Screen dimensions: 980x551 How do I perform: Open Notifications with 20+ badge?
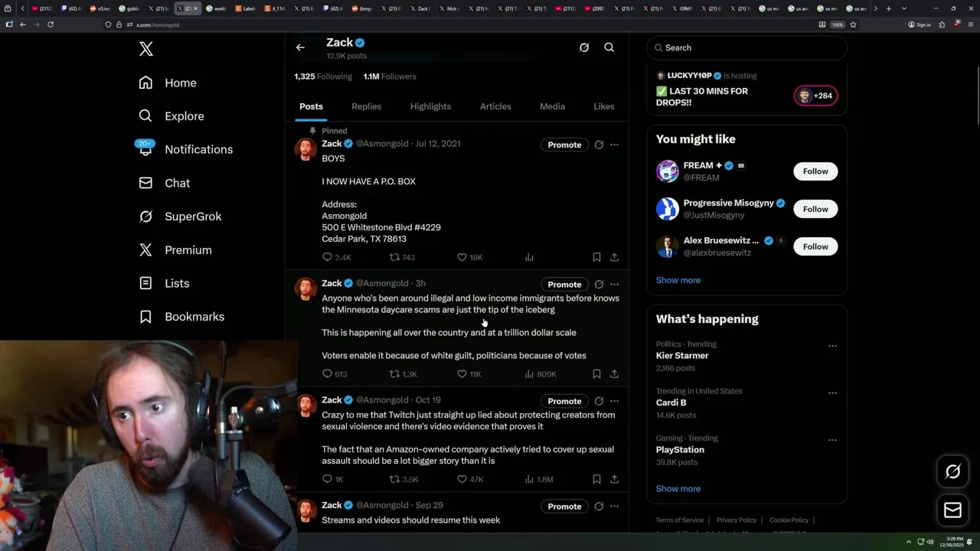pyautogui.click(x=185, y=149)
